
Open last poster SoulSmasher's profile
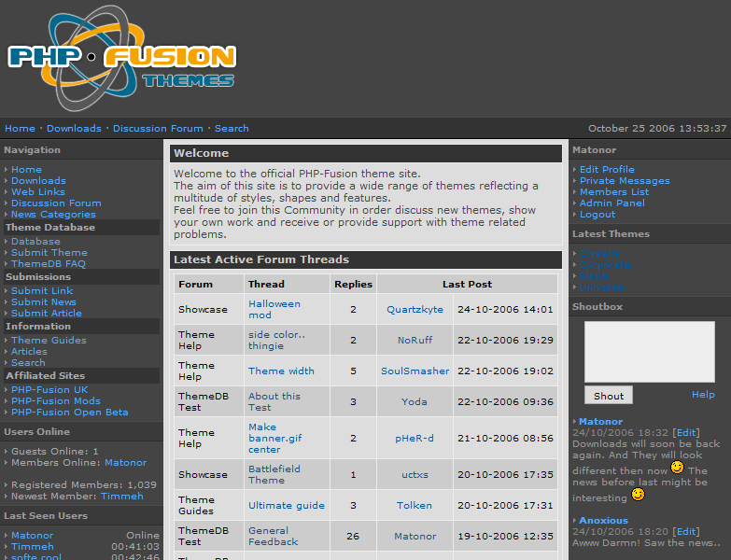tap(415, 371)
